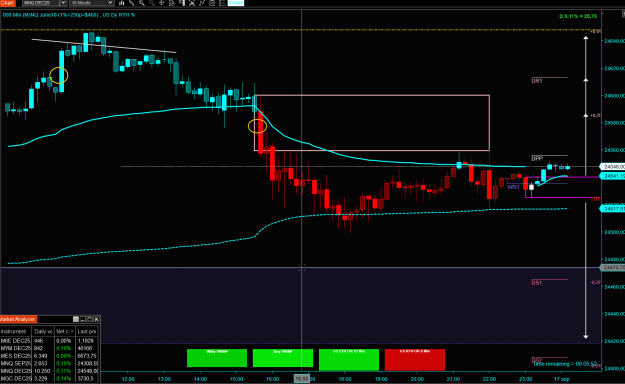Click the 24473,75 gray price marker

click(x=613, y=268)
